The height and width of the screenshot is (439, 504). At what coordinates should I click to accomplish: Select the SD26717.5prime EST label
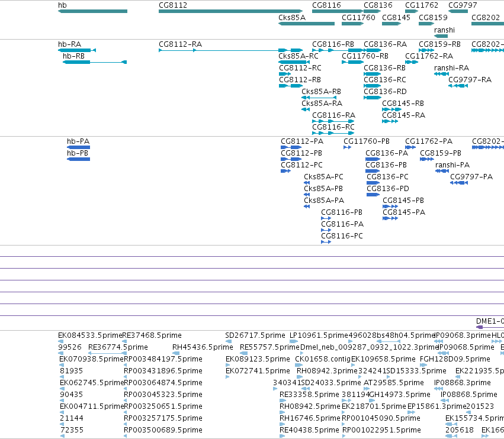point(255,335)
